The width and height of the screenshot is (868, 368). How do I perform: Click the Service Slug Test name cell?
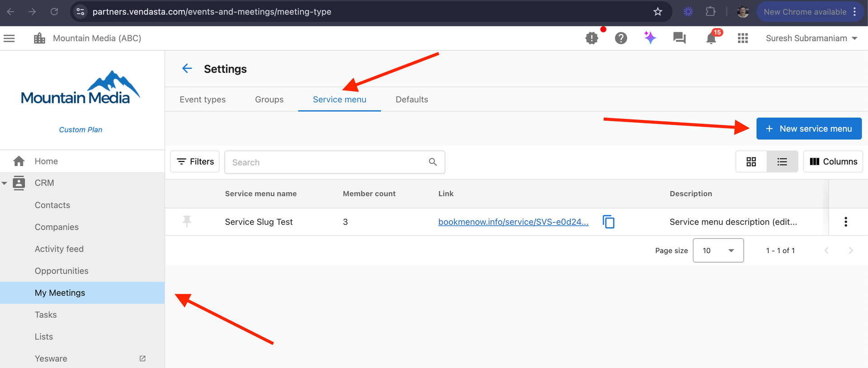(259, 222)
